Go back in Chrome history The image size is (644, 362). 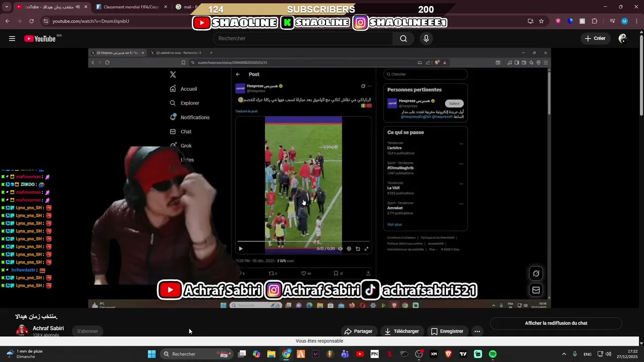[x=8, y=21]
